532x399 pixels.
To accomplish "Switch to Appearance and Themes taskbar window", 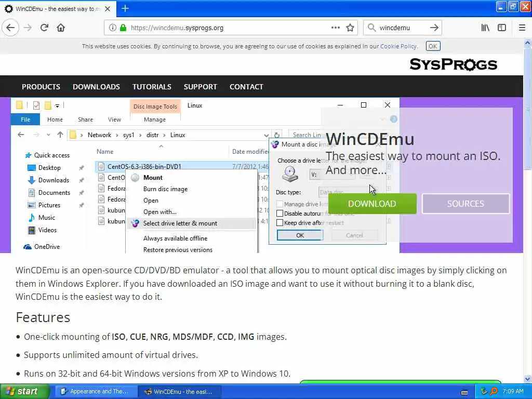I will click(95, 391).
